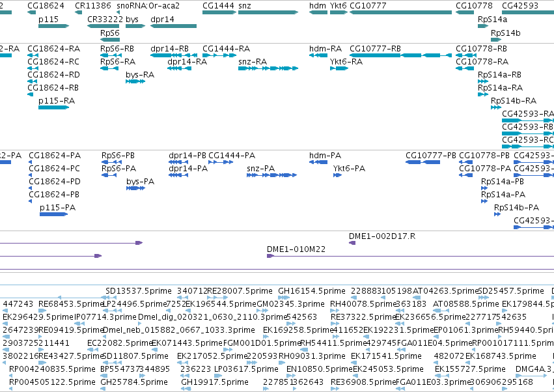Select the bys-RA transcript
This screenshot has height=392, width=554.
click(x=135, y=81)
